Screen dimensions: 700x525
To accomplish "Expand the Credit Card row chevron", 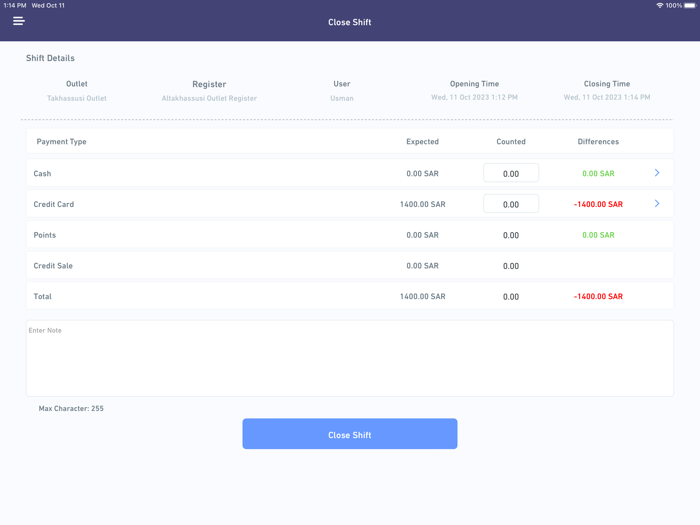I will point(657,204).
